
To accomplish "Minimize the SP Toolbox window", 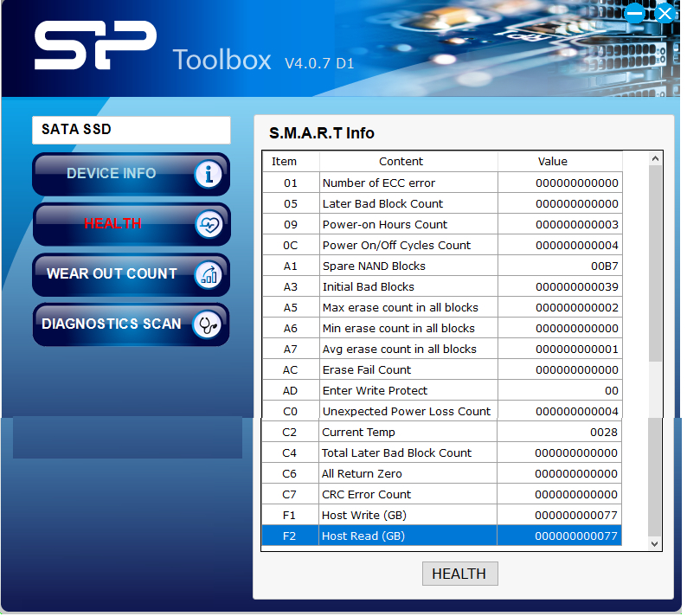I will (634, 14).
